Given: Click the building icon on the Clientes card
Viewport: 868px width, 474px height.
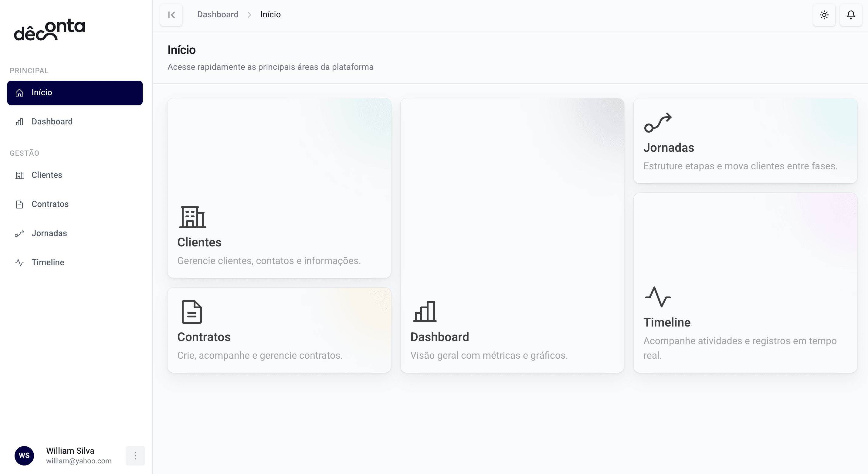Looking at the screenshot, I should (192, 217).
